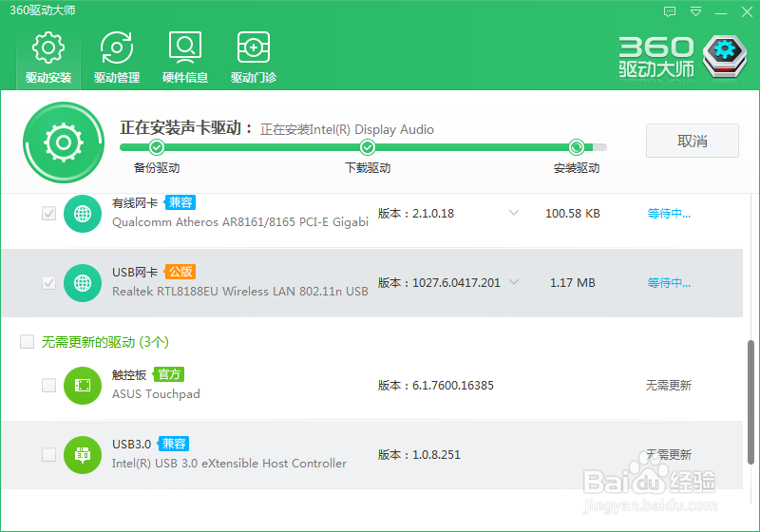
Task: Click version 1.0.8.251 text
Action: coord(436,455)
